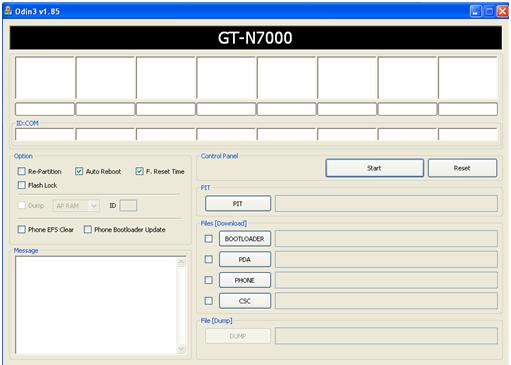This screenshot has width=511, height=365.
Task: Uncheck the Auto Reboot option
Action: click(x=79, y=171)
